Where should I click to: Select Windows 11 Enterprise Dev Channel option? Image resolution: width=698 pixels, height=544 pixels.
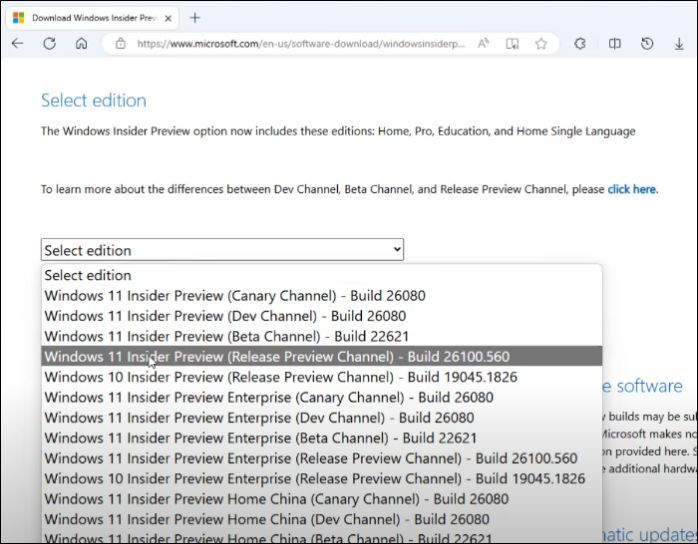(x=259, y=418)
